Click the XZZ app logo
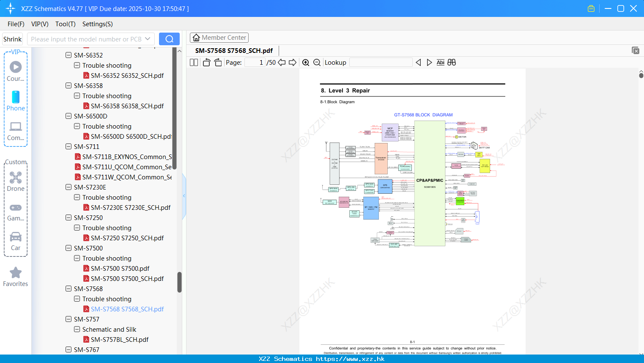644x363 pixels. (x=10, y=8)
